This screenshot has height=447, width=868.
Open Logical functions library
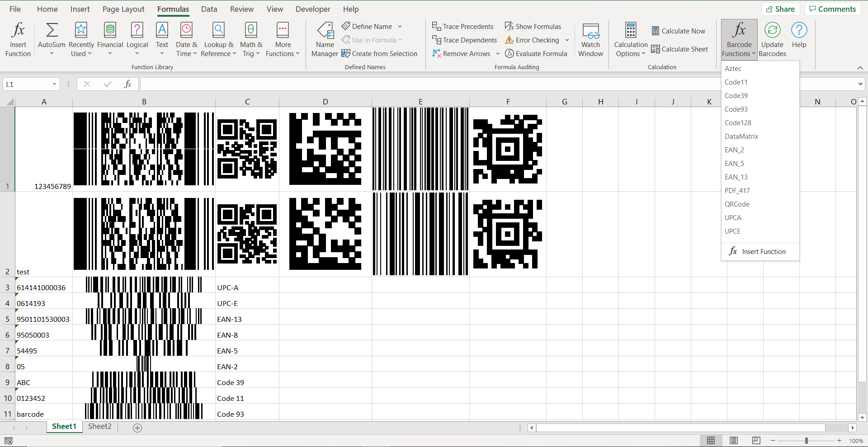(137, 39)
